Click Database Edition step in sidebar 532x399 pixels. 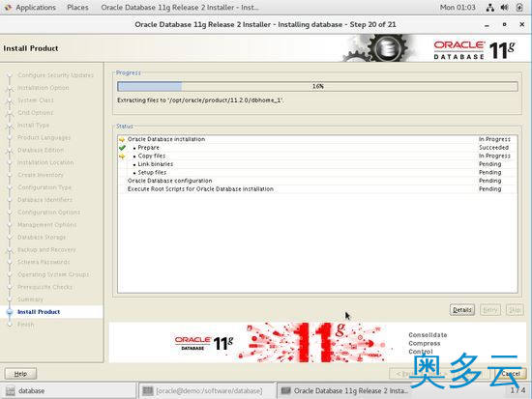[41, 150]
